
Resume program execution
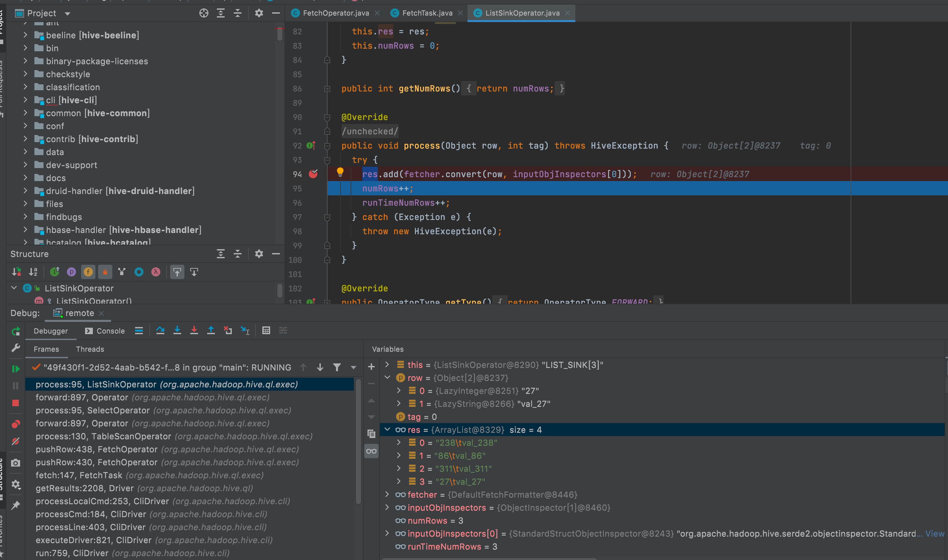point(16,369)
